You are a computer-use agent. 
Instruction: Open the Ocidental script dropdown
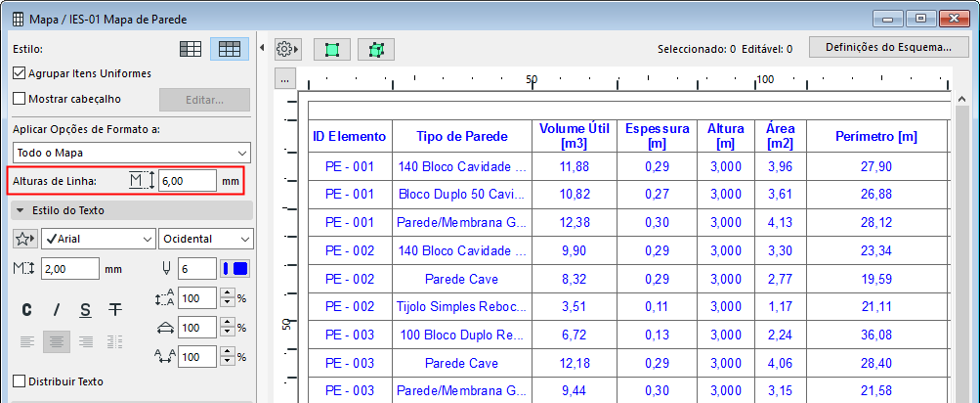206,239
